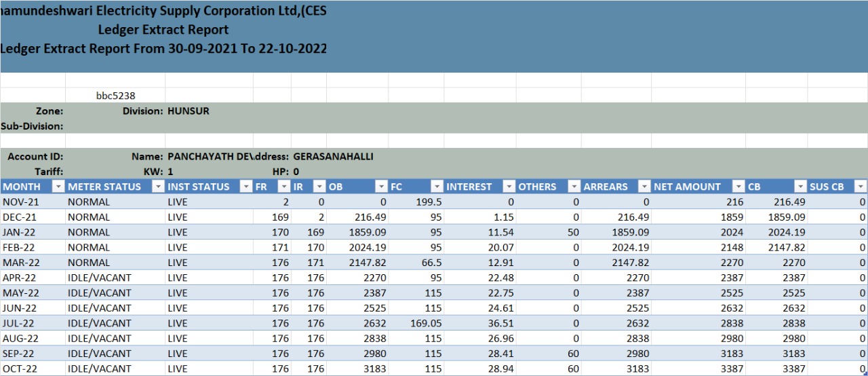Select the JUN-22 month cell

pos(33,308)
